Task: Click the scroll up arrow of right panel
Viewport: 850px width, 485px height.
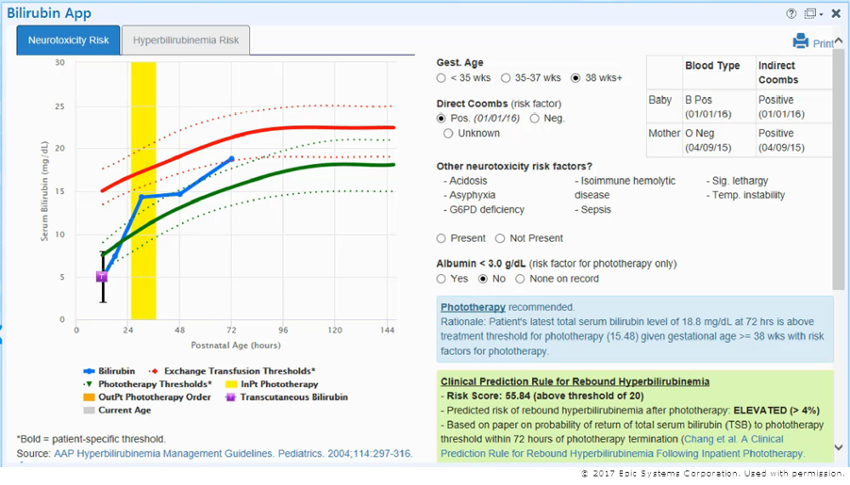Action: pos(839,41)
